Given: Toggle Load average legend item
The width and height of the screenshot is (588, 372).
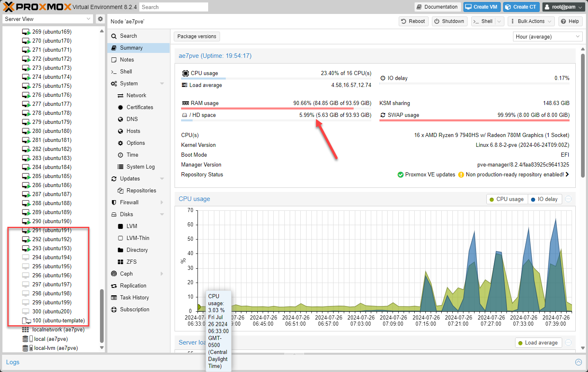Looking at the screenshot, I should pos(538,342).
